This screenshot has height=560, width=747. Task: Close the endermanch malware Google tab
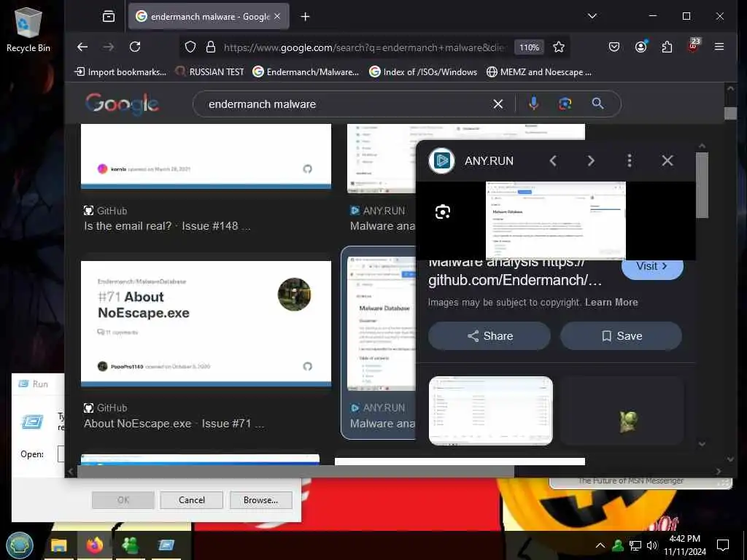[x=277, y=16]
